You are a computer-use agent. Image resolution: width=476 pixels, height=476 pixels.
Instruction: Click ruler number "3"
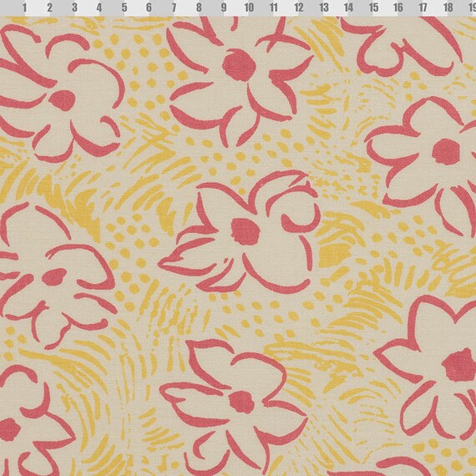pyautogui.click(x=74, y=8)
